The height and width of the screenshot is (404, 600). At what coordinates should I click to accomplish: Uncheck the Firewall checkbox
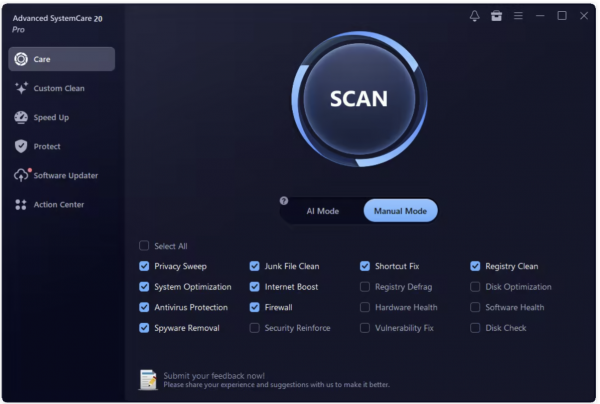[x=254, y=307]
